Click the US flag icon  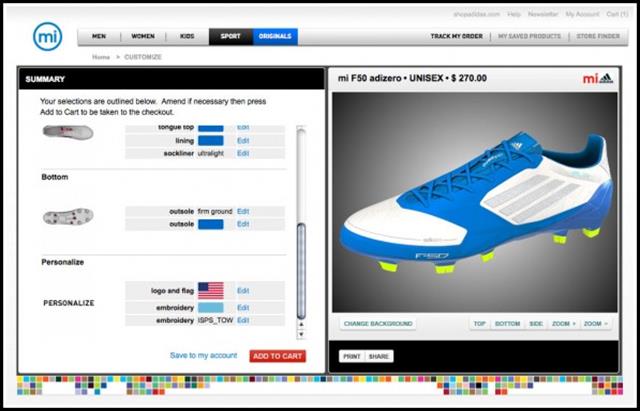pyautogui.click(x=211, y=291)
